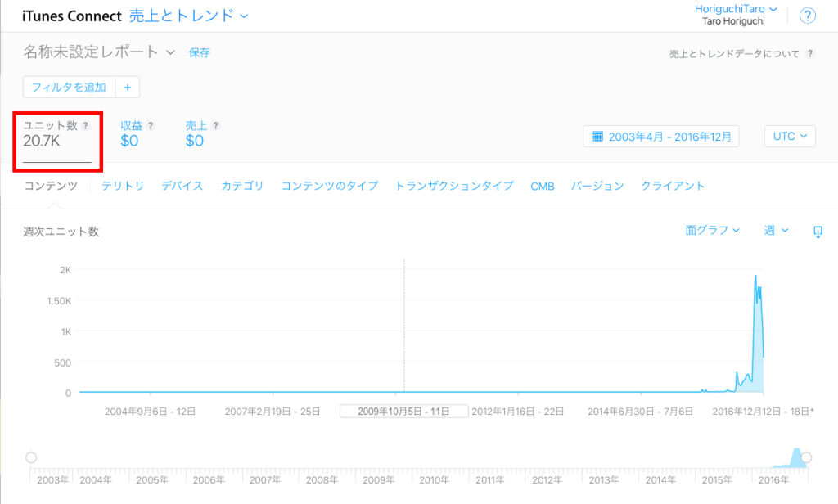Click the 週次ユニット数 chart title
The width and height of the screenshot is (838, 504).
[61, 232]
